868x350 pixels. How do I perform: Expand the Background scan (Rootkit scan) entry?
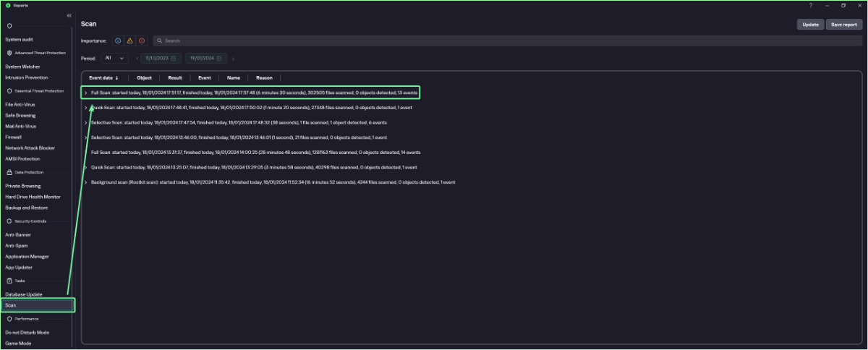[85, 182]
